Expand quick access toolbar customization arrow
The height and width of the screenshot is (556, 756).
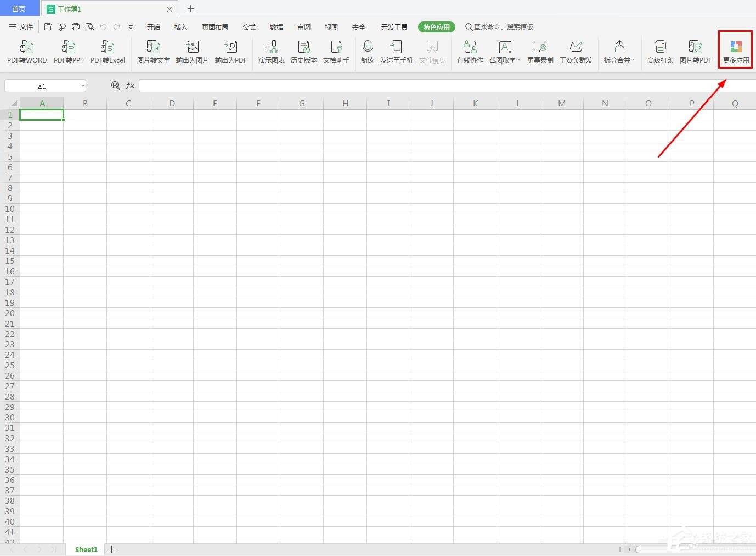tap(131, 27)
